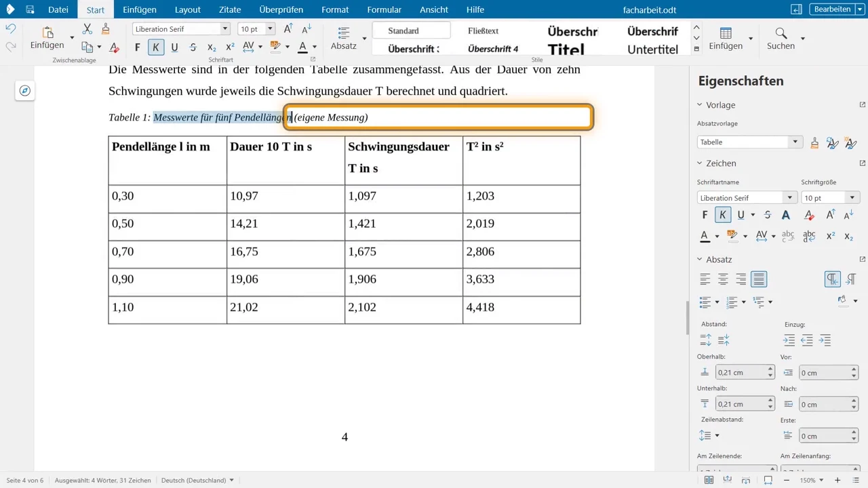
Task: Collapse the Zeichen section in sidebar
Action: point(700,163)
